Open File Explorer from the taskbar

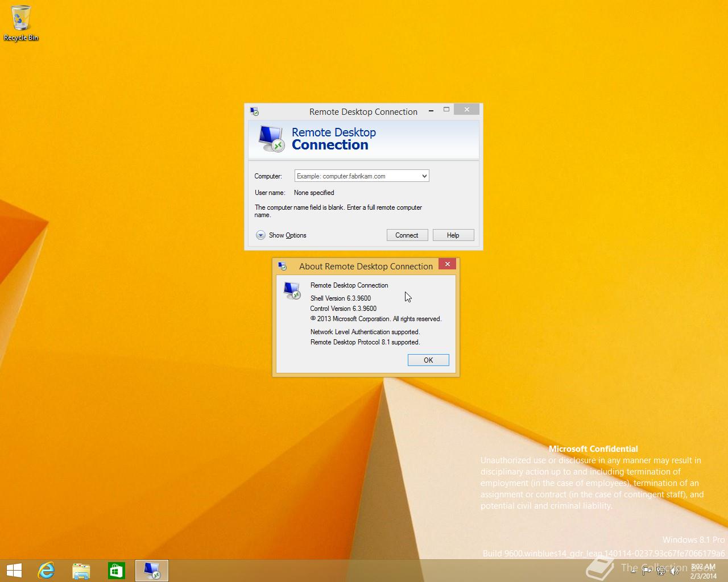81,570
